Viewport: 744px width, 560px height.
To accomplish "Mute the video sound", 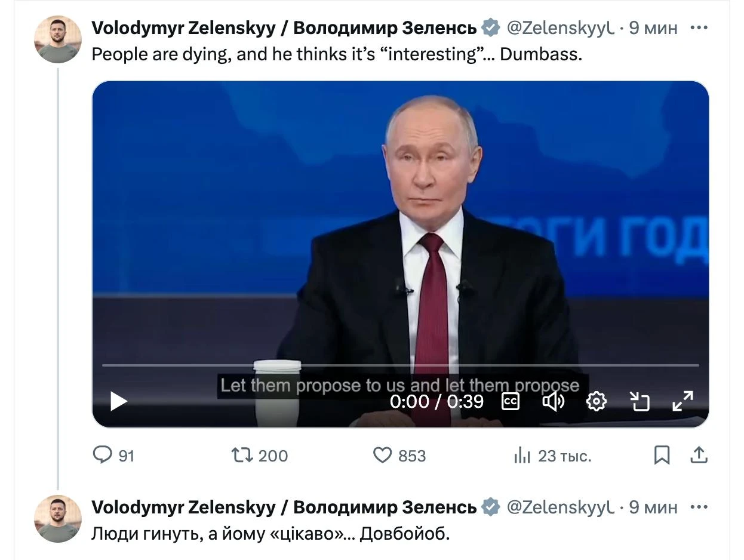I will pyautogui.click(x=553, y=401).
